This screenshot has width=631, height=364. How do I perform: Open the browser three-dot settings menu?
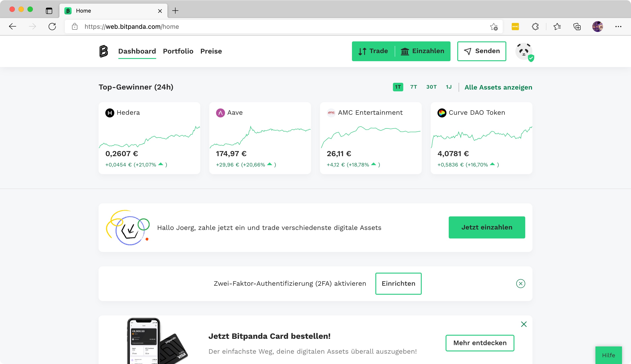618,26
